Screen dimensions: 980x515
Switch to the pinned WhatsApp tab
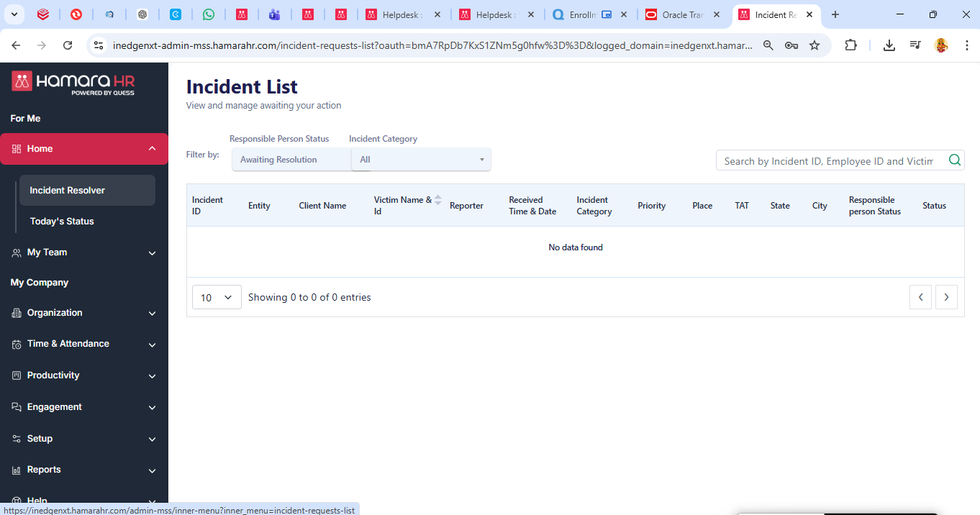208,14
